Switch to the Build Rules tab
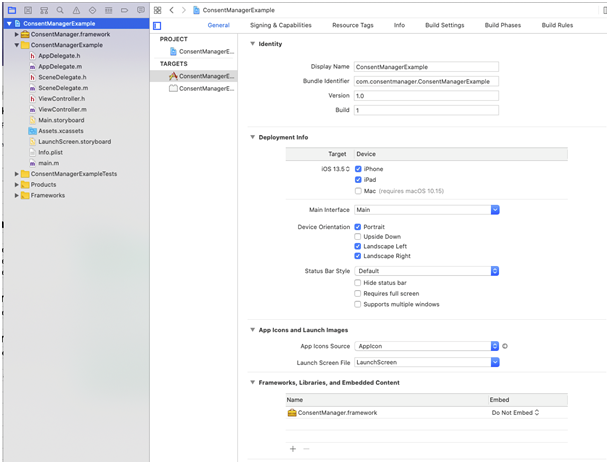609x464 pixels. pos(557,25)
